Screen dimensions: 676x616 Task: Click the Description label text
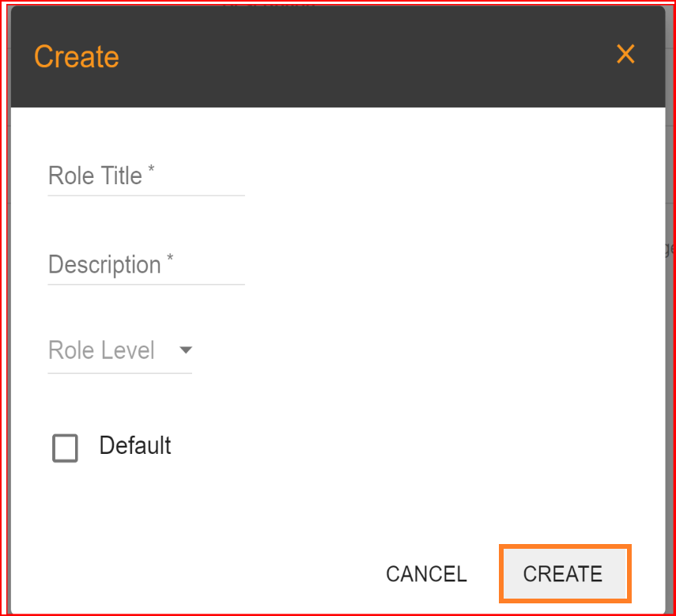[104, 265]
